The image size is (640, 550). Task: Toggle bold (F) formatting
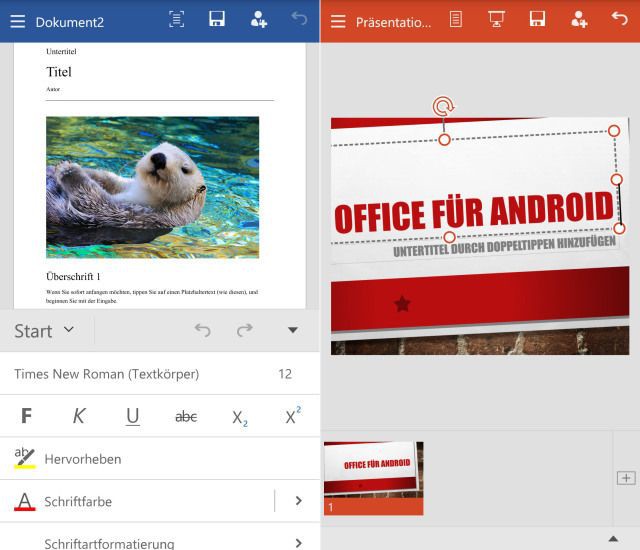[27, 416]
